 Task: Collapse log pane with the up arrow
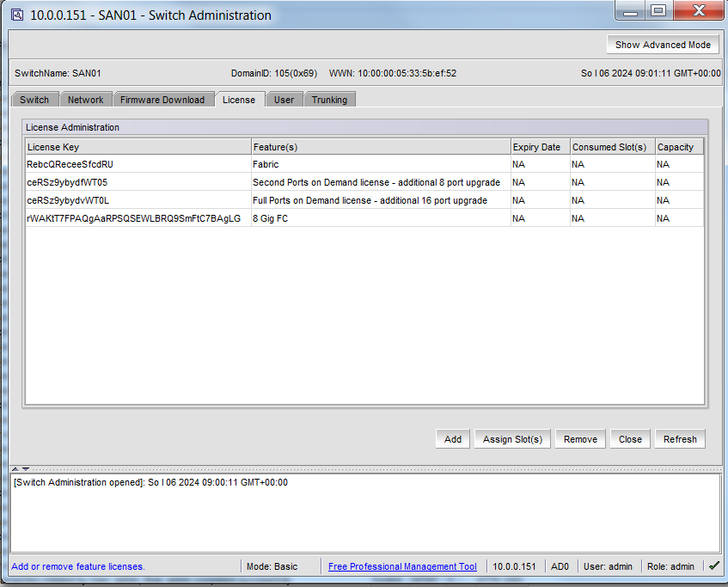[15, 468]
